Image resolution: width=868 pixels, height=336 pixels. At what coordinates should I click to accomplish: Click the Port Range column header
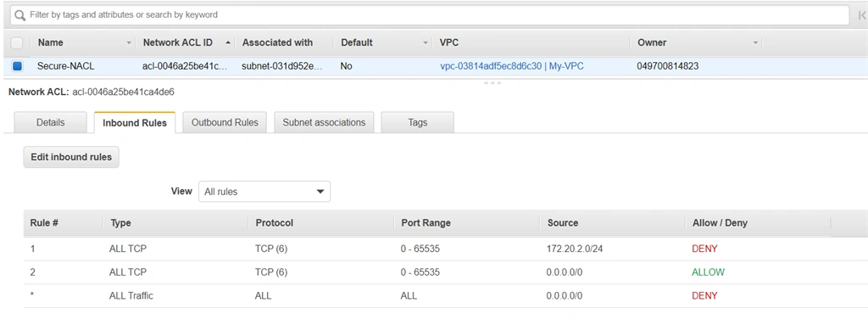pos(426,223)
